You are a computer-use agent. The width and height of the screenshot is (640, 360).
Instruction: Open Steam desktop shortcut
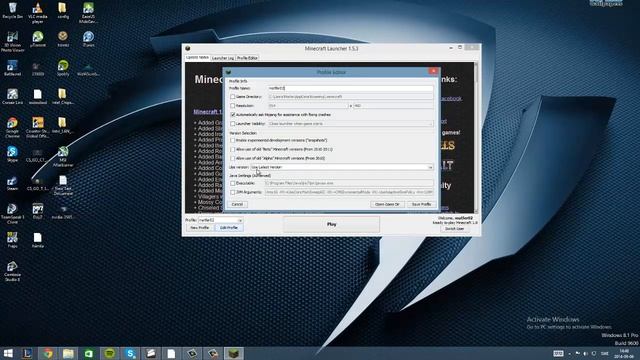[12, 183]
